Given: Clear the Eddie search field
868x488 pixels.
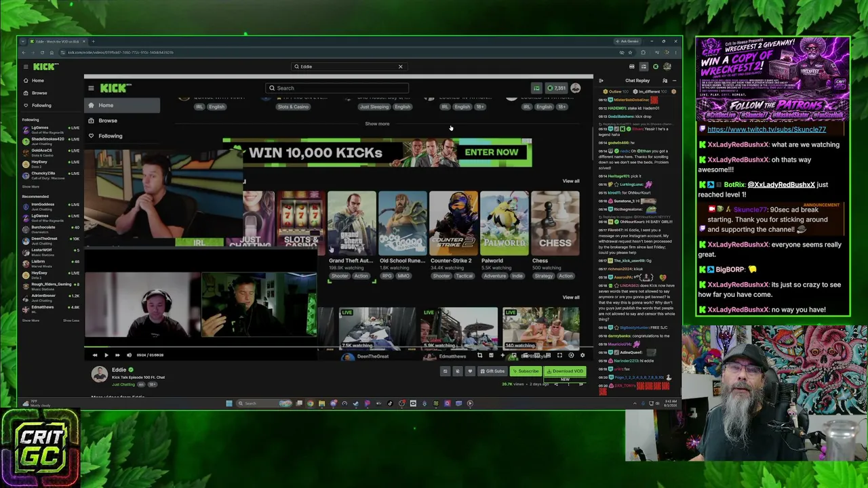Looking at the screenshot, I should (x=400, y=66).
